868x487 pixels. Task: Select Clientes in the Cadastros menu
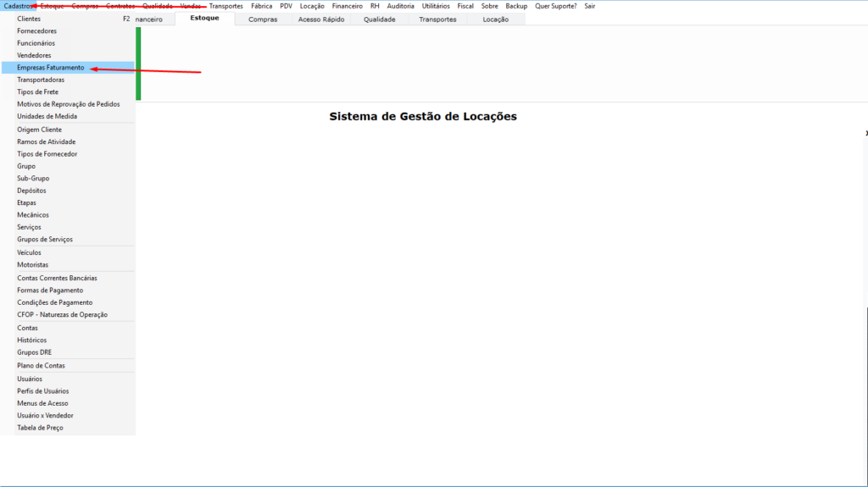point(29,19)
